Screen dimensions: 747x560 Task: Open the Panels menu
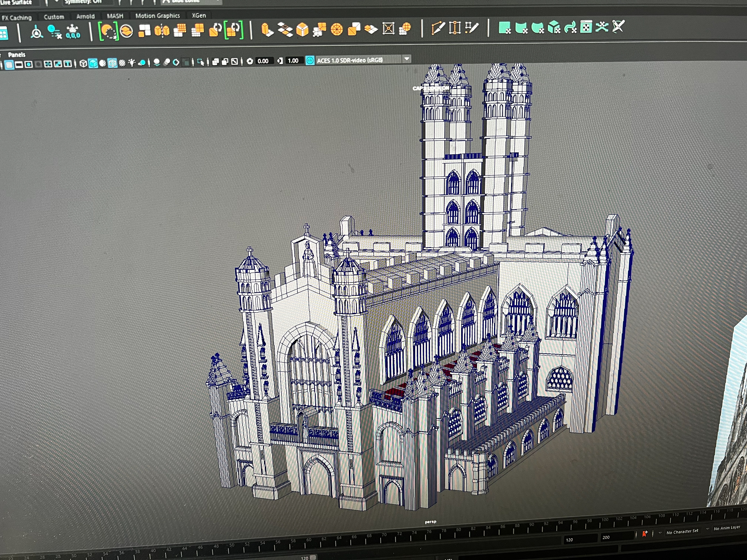coord(17,54)
